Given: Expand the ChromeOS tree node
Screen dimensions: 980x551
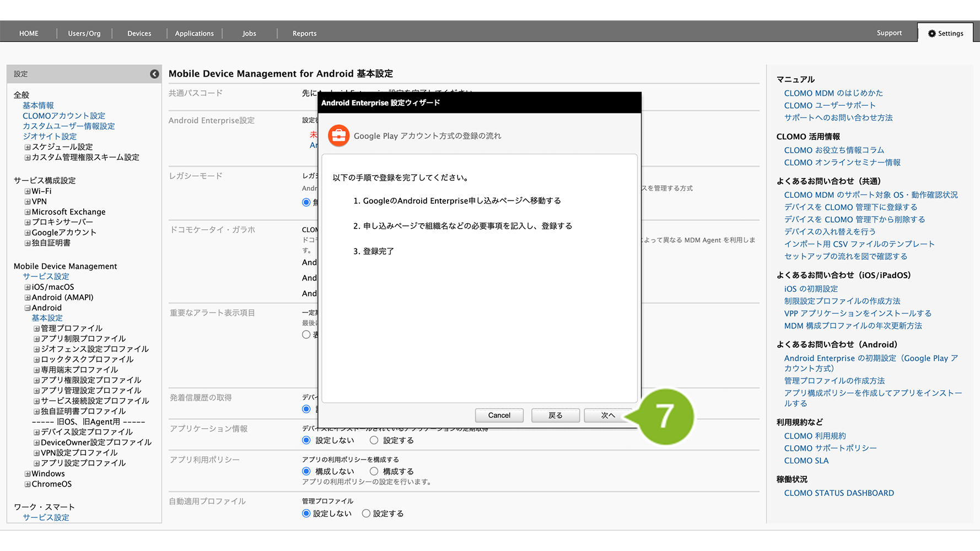Looking at the screenshot, I should (27, 484).
